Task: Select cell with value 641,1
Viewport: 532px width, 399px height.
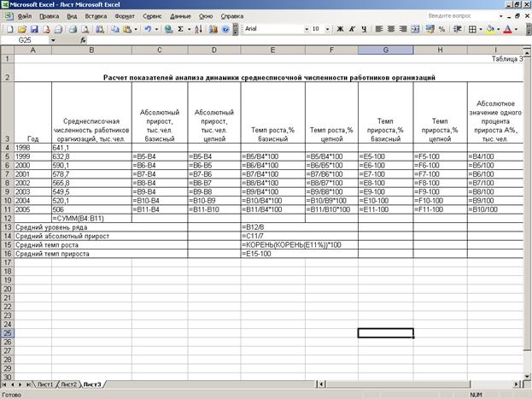Action: [91, 148]
